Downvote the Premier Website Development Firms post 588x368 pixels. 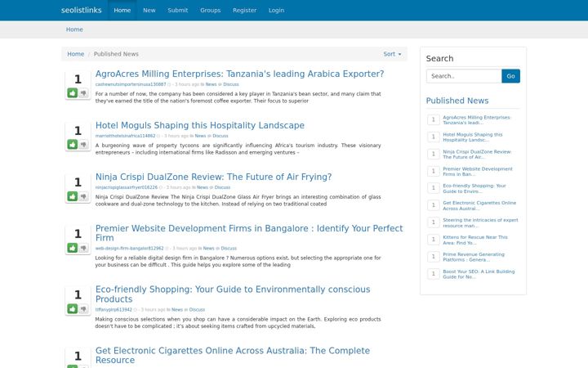83,248
